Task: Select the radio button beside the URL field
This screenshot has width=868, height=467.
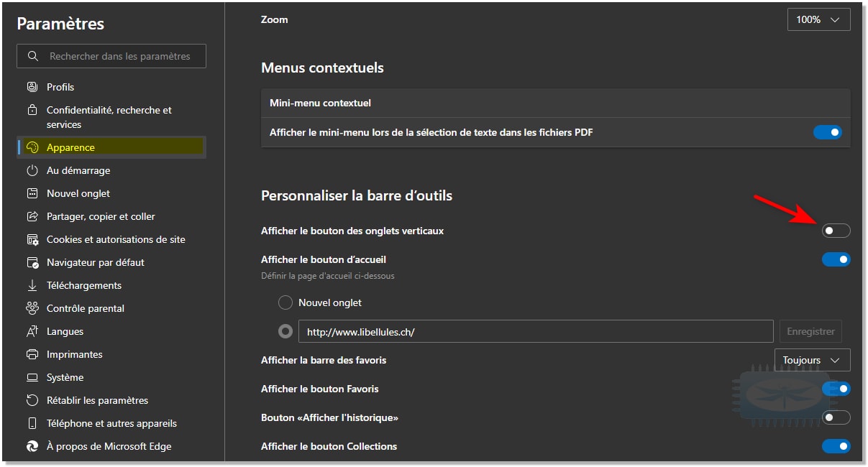Action: [285, 331]
